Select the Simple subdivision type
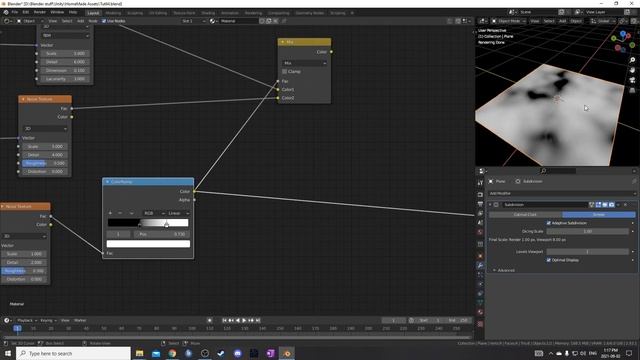 (x=599, y=214)
